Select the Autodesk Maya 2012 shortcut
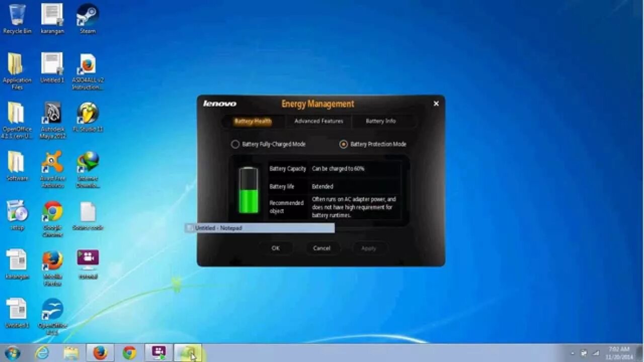Screen dimensions: 644x362 pyautogui.click(x=52, y=120)
